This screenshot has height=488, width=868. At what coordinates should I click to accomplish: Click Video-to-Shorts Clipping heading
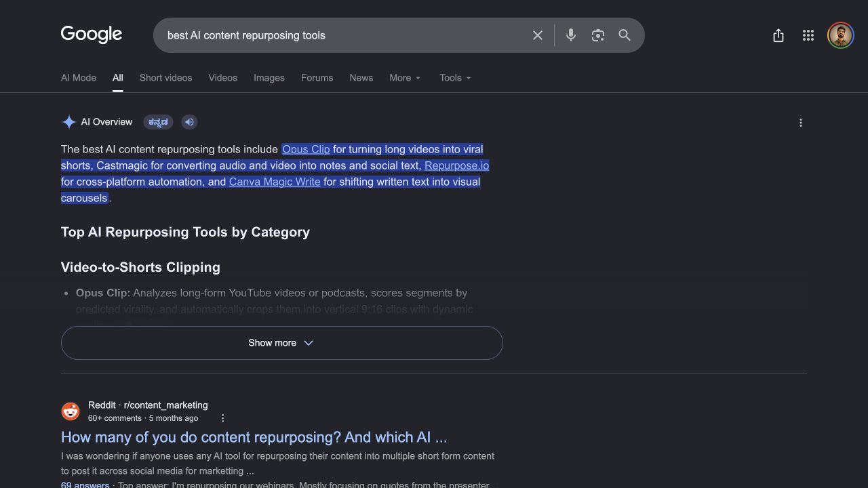pyautogui.click(x=140, y=267)
